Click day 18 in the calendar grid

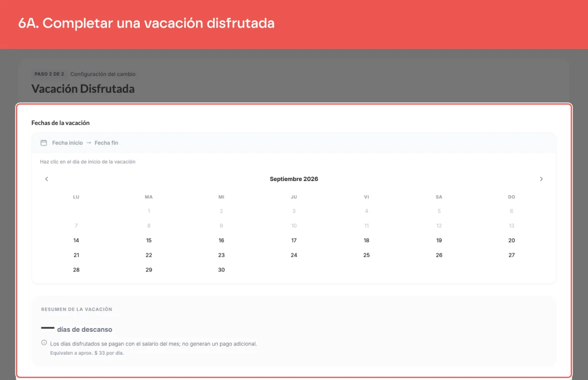367,240
